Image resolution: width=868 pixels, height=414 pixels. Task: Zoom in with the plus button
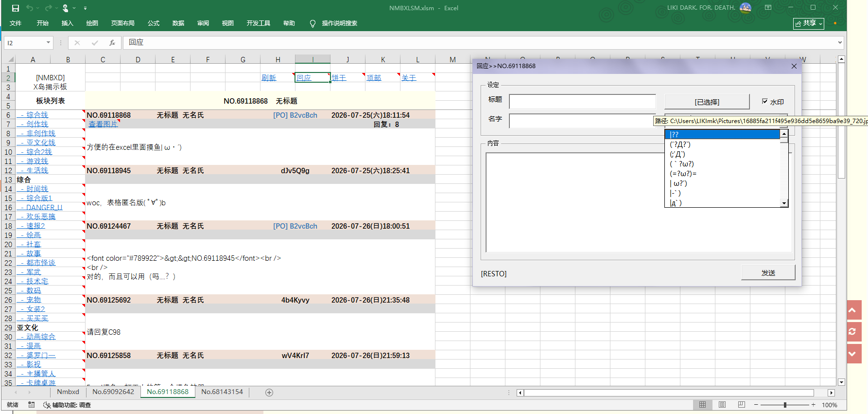tap(813, 405)
